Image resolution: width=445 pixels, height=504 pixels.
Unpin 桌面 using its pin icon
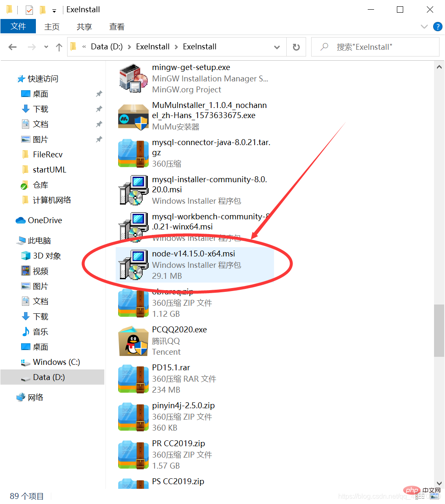pos(99,94)
